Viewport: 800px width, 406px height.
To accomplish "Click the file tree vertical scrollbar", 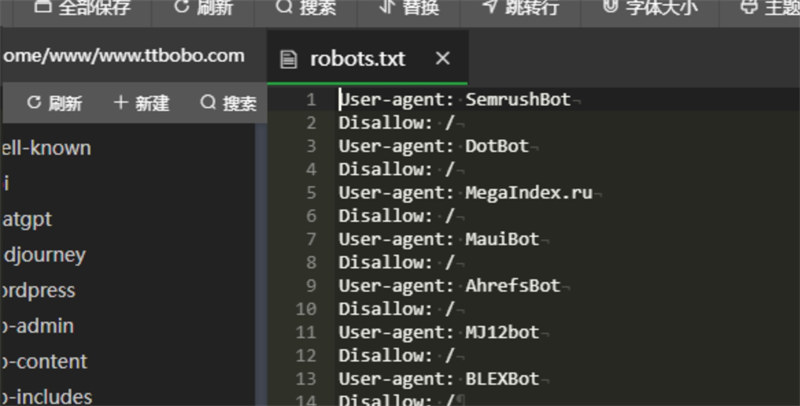I will pyautogui.click(x=261, y=264).
